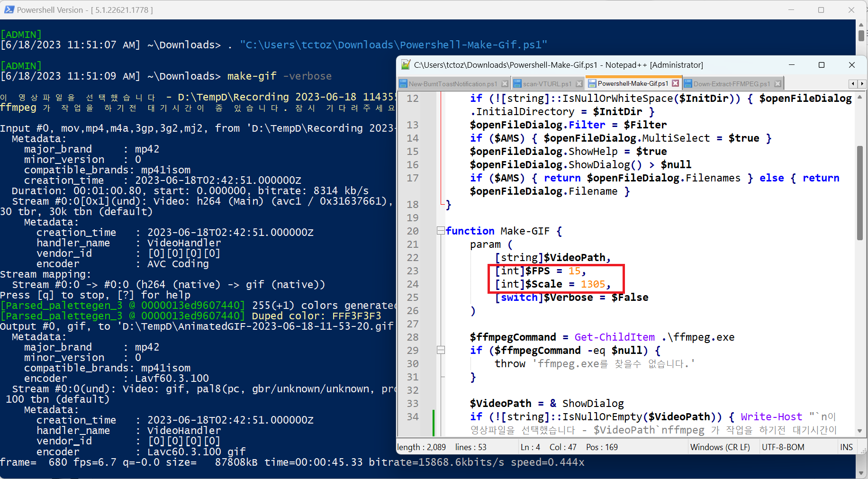Click the Notepad++ app icon in title bar
Viewport: 868px width, 479px height.
[406, 65]
